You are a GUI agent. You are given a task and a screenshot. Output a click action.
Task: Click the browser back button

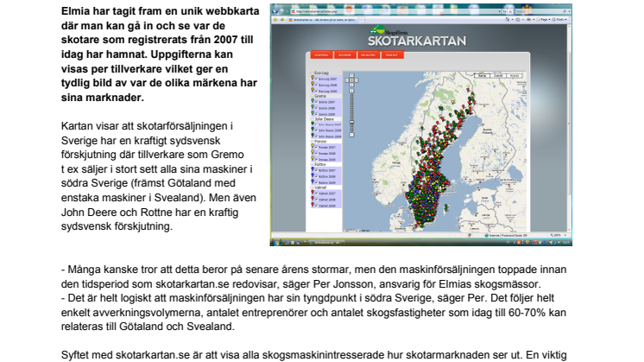[276, 10]
